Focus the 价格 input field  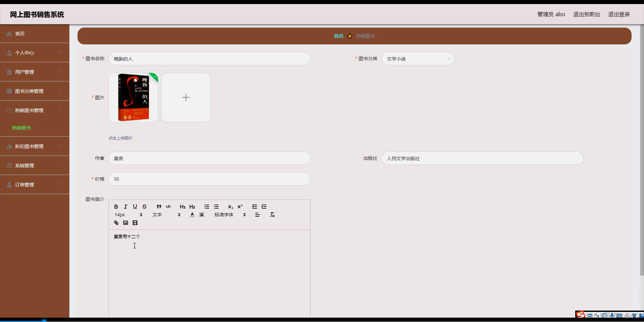[209, 179]
